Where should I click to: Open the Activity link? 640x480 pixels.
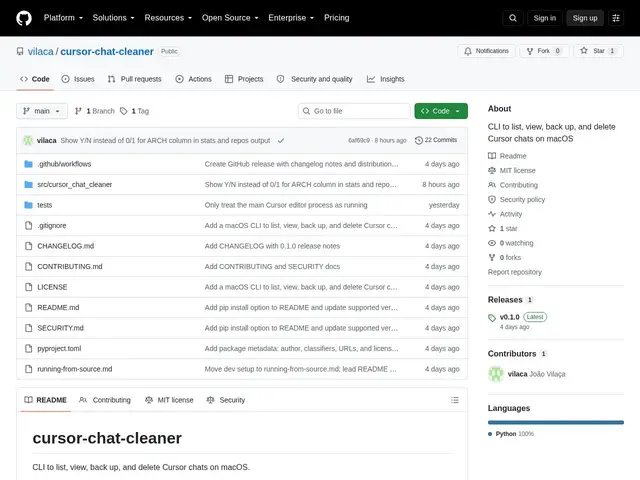click(x=505, y=214)
